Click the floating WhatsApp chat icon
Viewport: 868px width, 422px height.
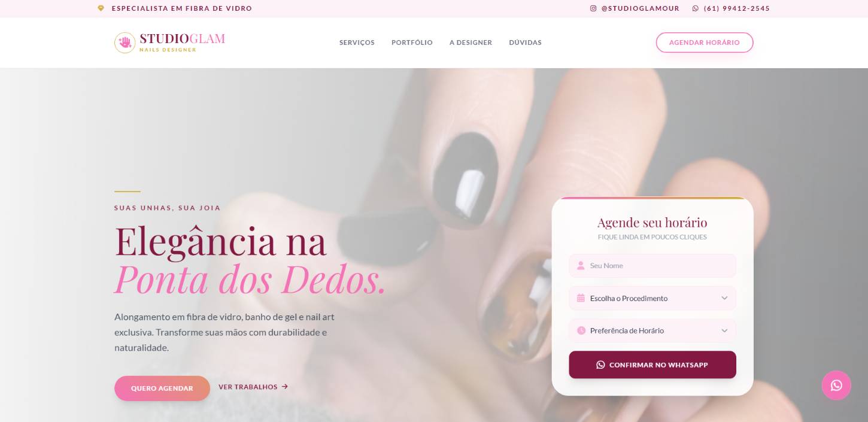click(836, 385)
